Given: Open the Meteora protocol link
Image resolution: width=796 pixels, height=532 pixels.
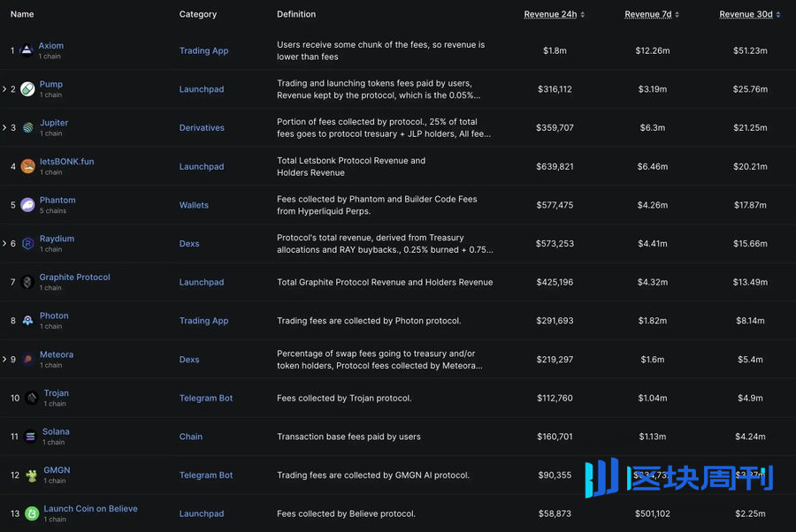Looking at the screenshot, I should [57, 354].
